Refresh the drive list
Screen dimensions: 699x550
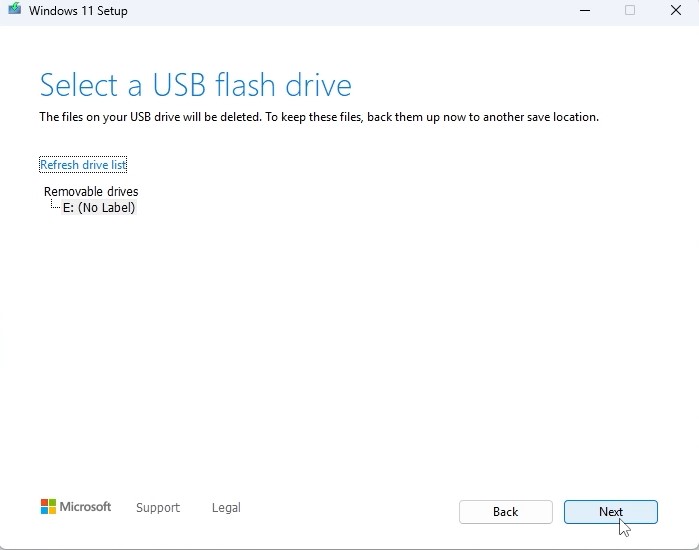pos(83,165)
